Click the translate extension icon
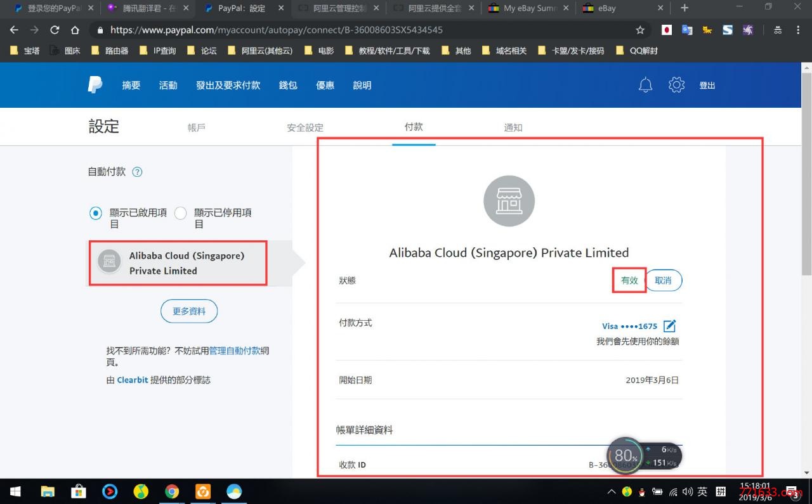 [x=687, y=30]
